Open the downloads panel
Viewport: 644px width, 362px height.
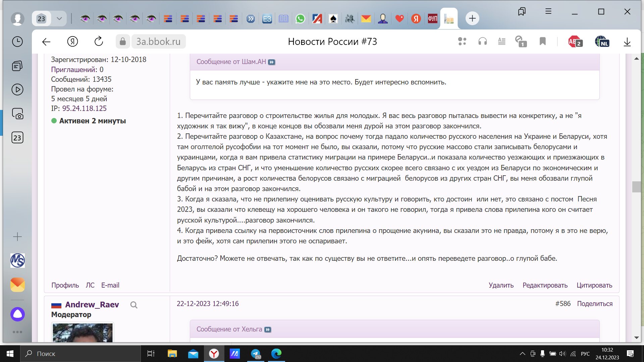(627, 42)
